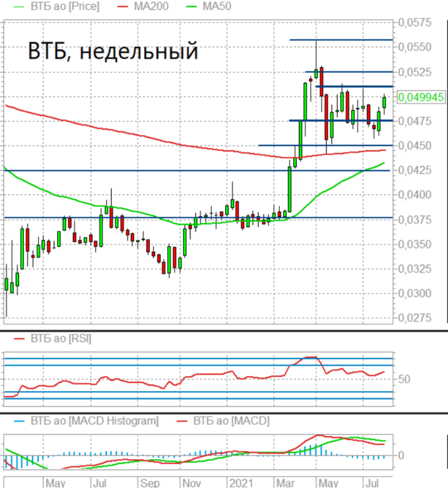The width and height of the screenshot is (448, 488).
Task: Click the RSI axis value 50
Action: click(x=404, y=379)
